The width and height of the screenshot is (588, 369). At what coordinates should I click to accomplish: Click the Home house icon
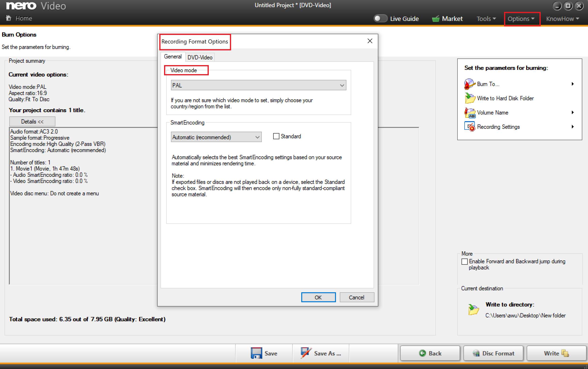pyautogui.click(x=9, y=18)
